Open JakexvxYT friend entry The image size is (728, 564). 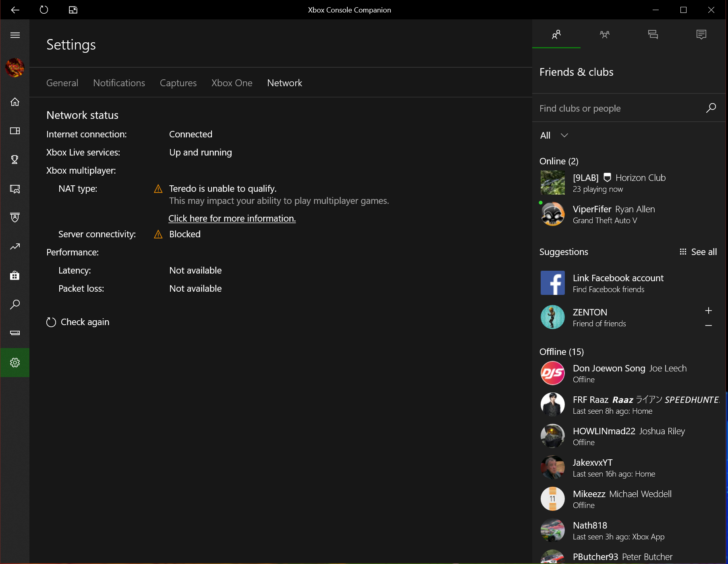pyautogui.click(x=629, y=468)
